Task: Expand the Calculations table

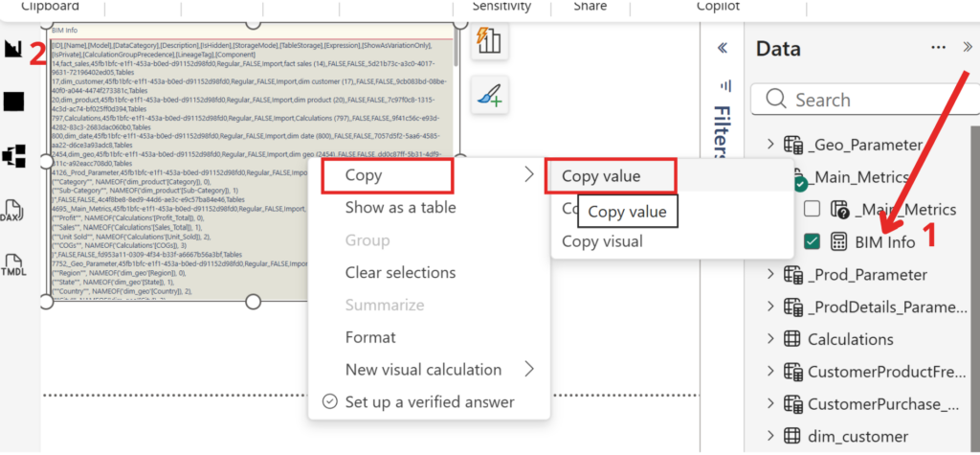Action: [x=770, y=339]
